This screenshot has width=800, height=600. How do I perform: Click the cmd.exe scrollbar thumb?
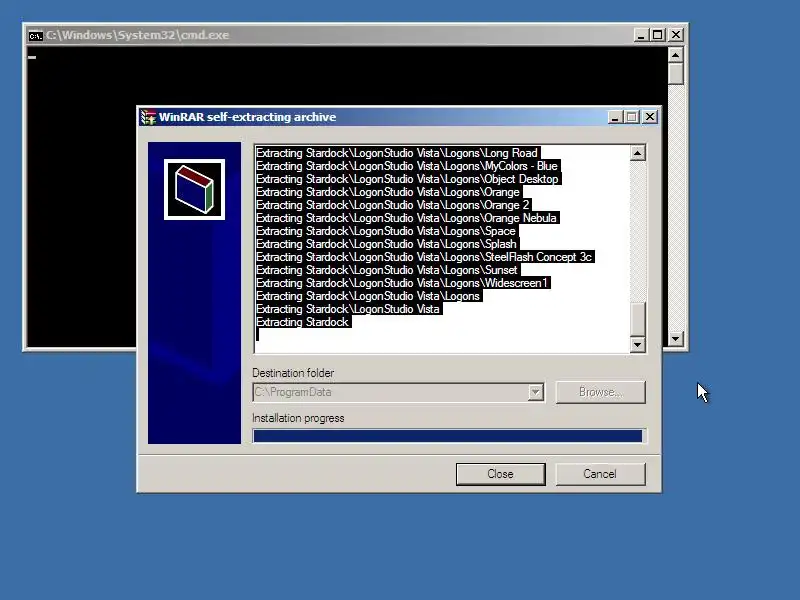tap(676, 73)
